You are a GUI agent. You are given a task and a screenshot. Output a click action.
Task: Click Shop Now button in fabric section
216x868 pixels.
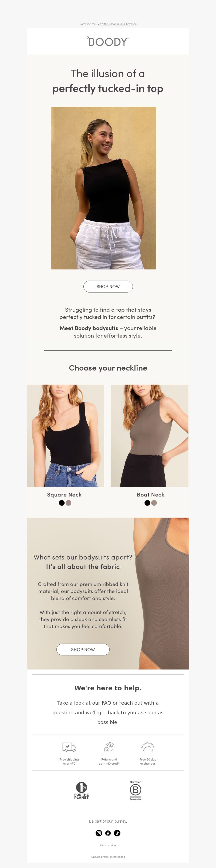tap(83, 649)
